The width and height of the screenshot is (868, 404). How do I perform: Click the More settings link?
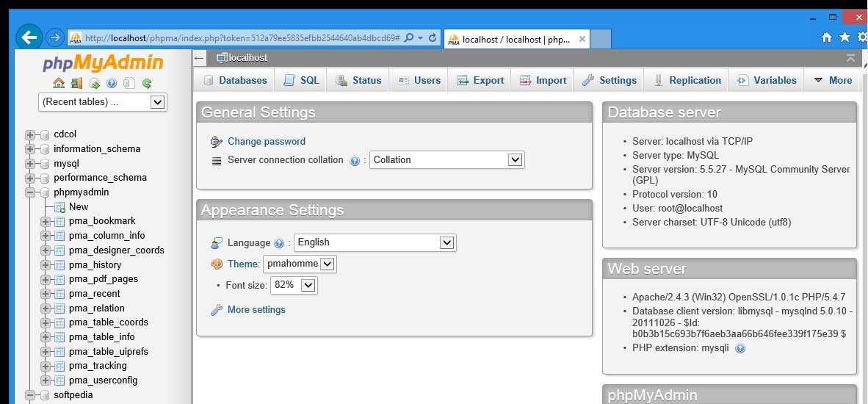tap(256, 310)
